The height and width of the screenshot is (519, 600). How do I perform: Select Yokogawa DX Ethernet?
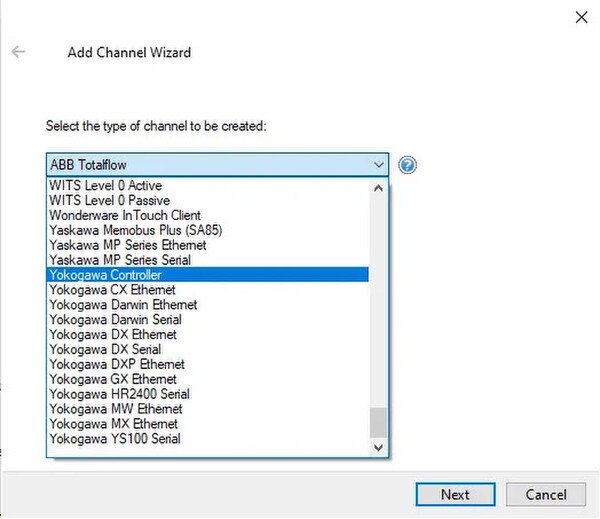208,335
